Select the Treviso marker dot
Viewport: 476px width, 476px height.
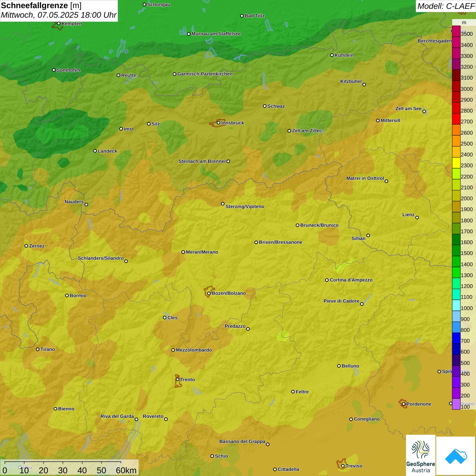343,466
